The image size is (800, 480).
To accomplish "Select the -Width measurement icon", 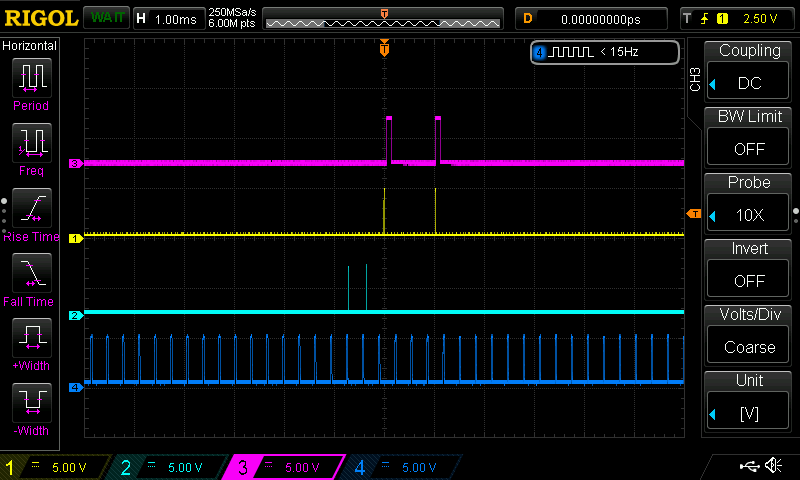I will 30,405.
